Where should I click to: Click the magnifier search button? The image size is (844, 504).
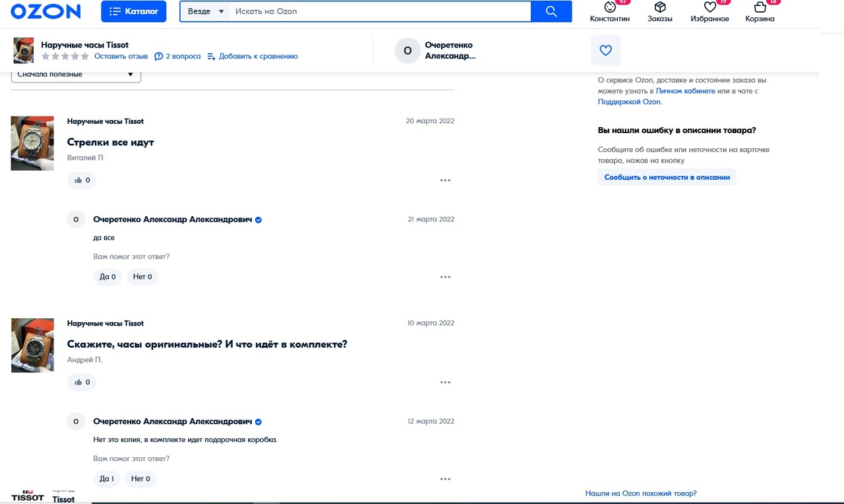pyautogui.click(x=551, y=11)
